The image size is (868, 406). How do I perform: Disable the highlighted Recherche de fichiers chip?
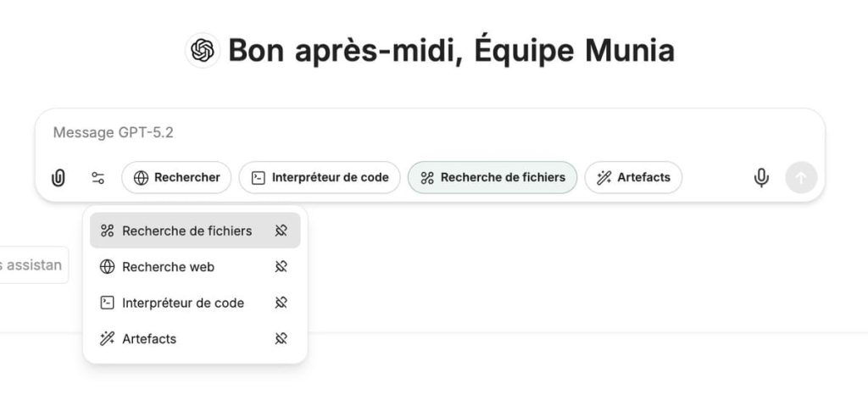click(492, 178)
